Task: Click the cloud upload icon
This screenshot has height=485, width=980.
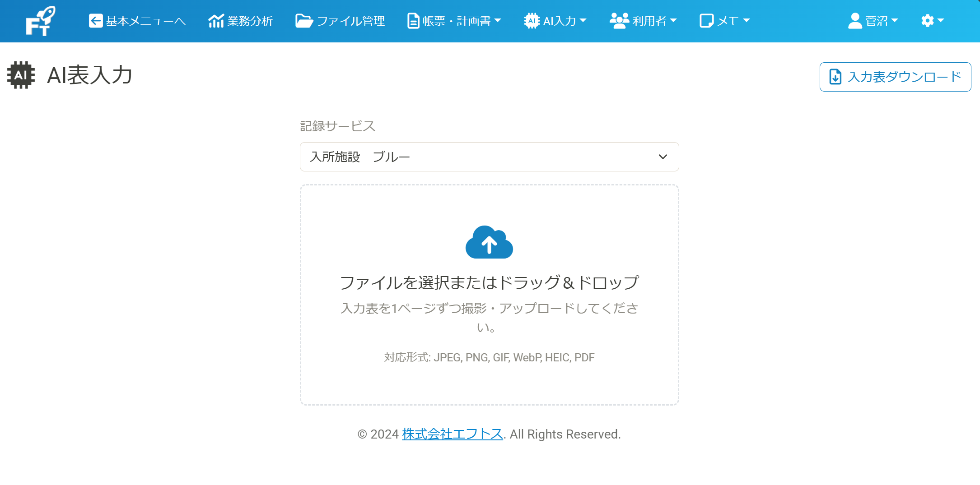Action: [488, 242]
